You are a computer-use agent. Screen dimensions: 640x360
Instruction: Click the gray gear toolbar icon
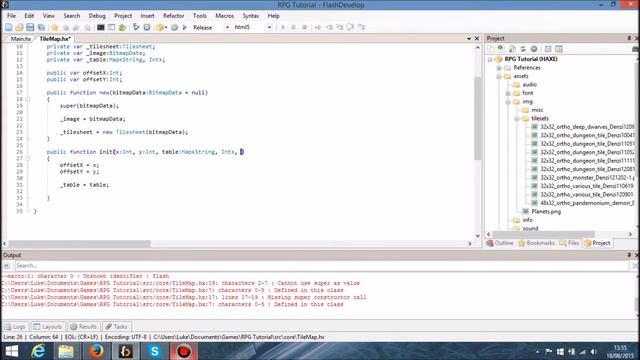coord(174,27)
